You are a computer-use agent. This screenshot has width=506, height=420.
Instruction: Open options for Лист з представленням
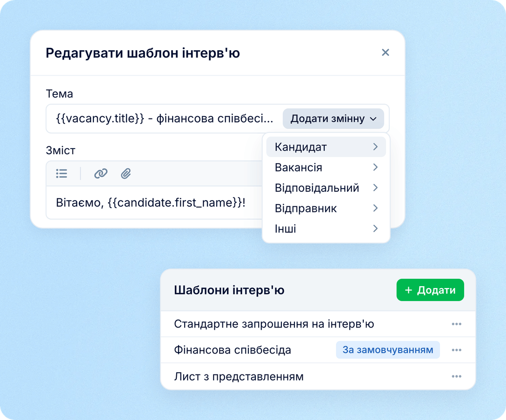pyautogui.click(x=456, y=376)
